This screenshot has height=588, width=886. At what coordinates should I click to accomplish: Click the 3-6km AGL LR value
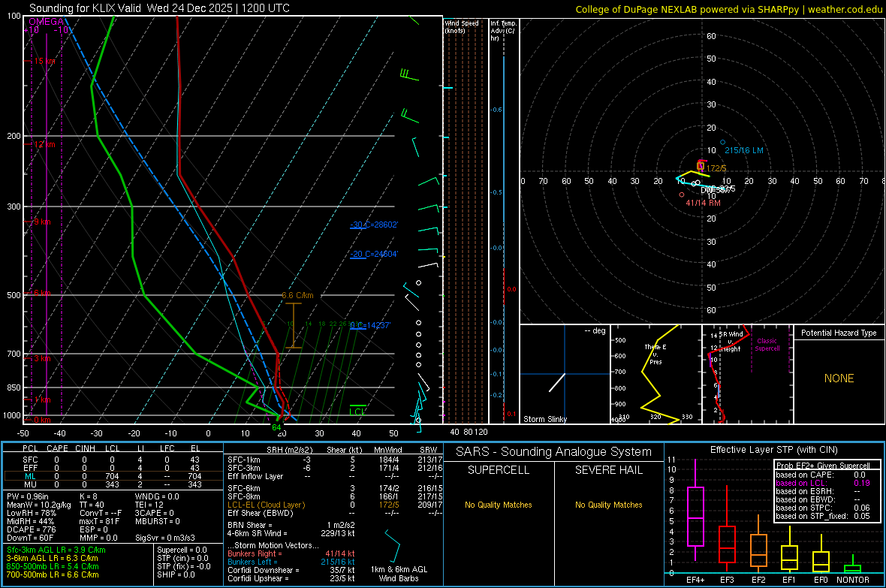tap(53, 558)
